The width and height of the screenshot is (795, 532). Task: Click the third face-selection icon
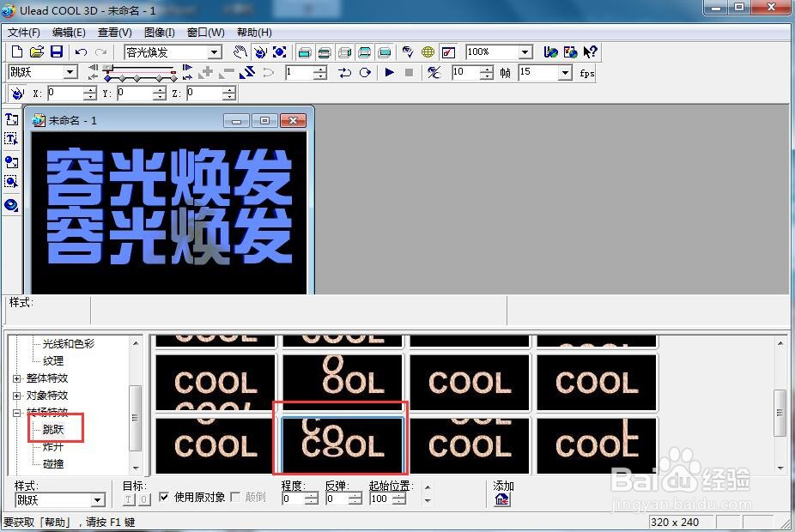coord(344,52)
